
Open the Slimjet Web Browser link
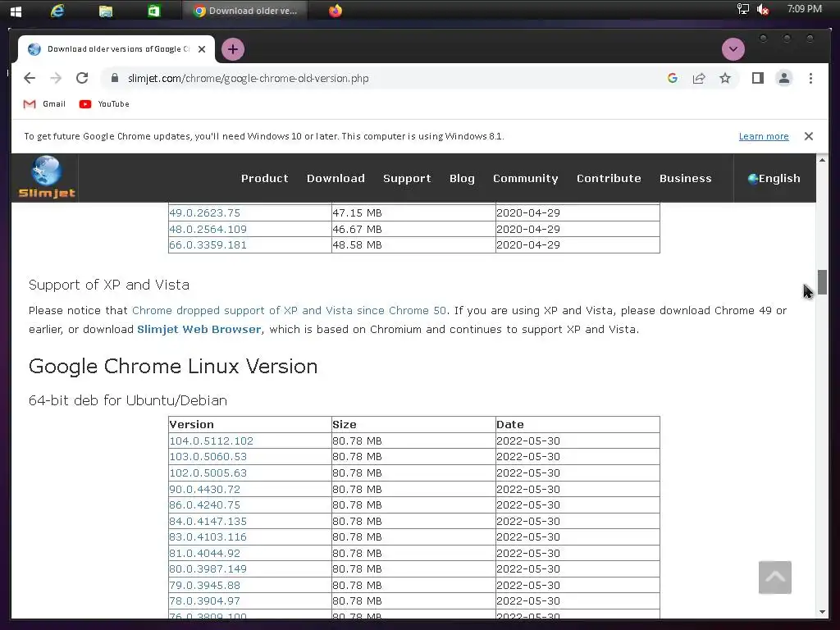pyautogui.click(x=199, y=330)
